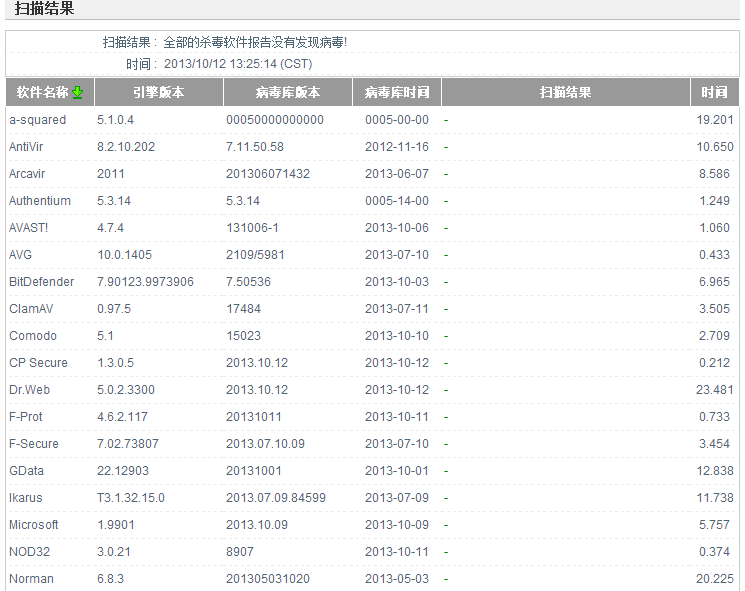
Task: Select the Comodo software name
Action: pyautogui.click(x=33, y=336)
